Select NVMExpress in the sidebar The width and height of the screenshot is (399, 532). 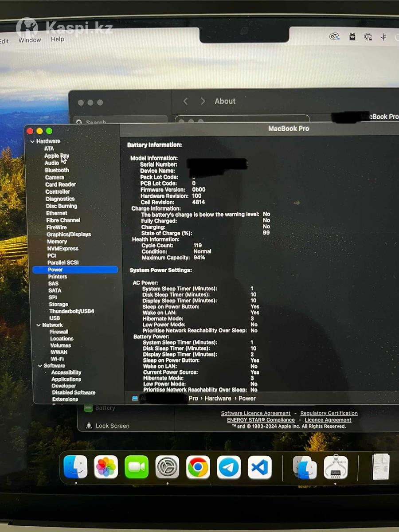coord(63,249)
